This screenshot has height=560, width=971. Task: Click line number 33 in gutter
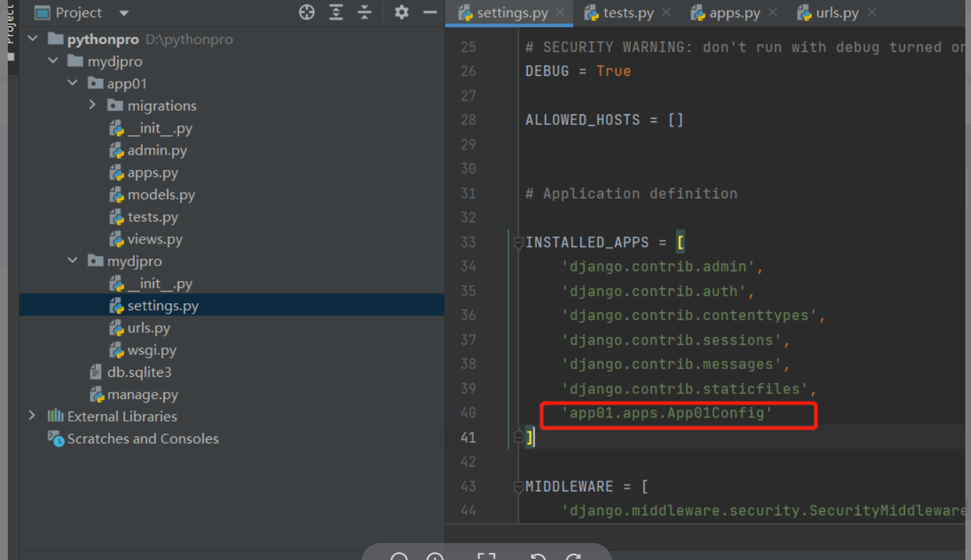pos(468,243)
